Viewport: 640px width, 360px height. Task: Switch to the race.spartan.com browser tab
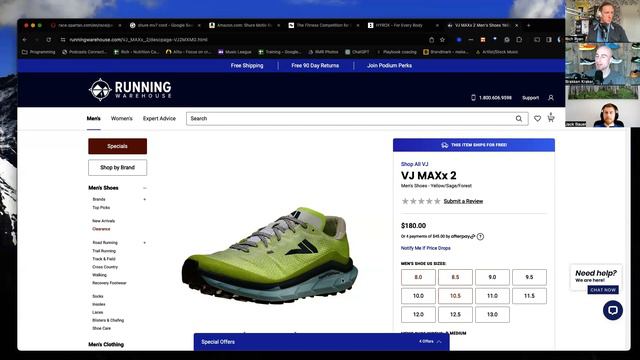[86, 25]
